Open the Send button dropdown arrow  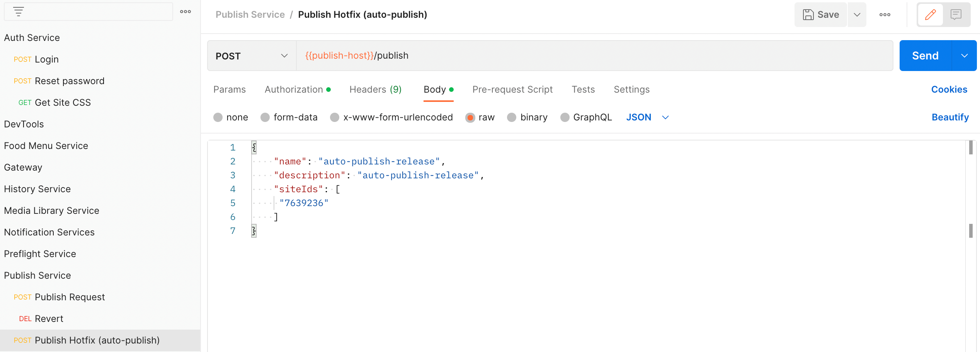tap(965, 55)
